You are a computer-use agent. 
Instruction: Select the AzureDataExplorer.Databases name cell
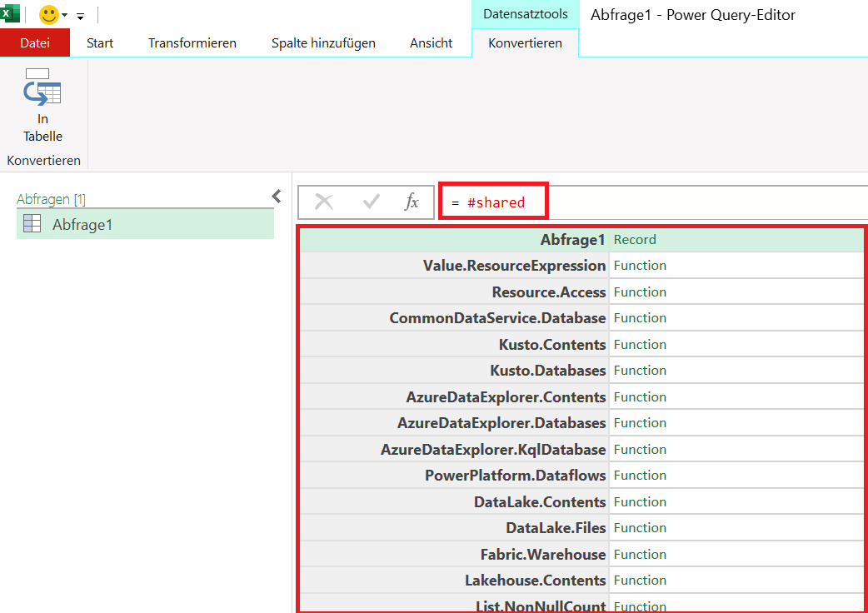click(x=455, y=423)
